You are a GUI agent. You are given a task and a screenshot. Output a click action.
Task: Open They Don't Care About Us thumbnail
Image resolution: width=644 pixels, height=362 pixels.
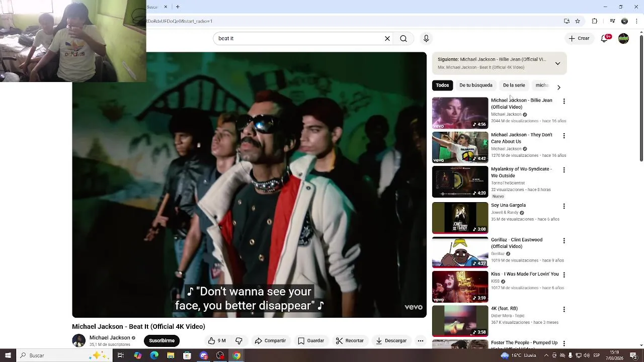[460, 147]
